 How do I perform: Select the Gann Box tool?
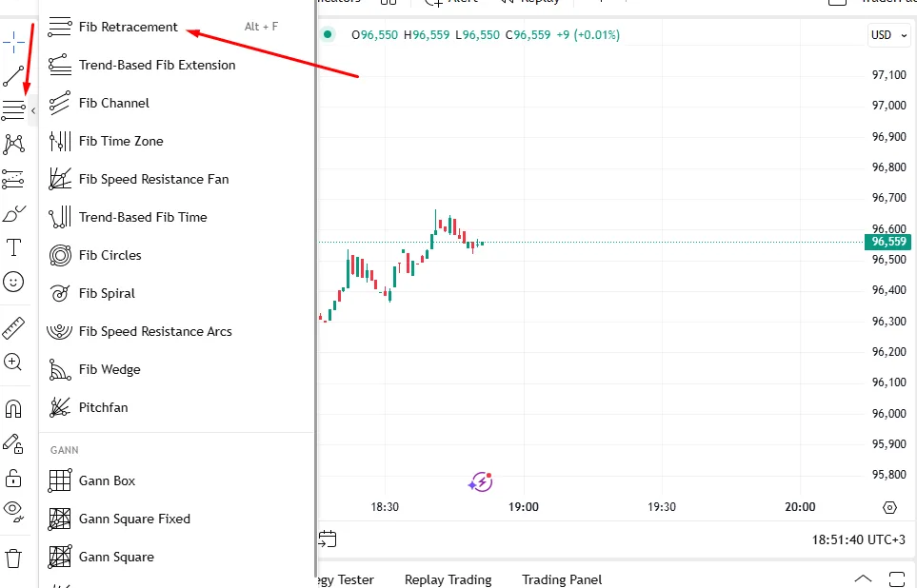(107, 480)
